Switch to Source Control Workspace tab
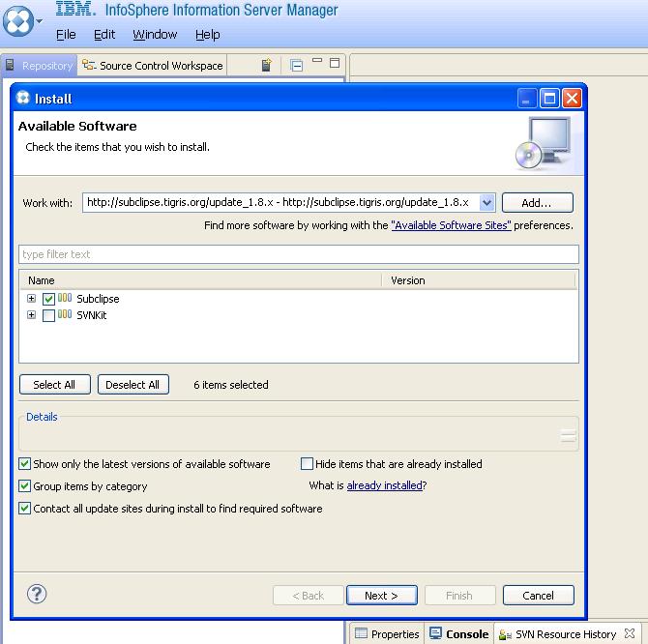Screen dimensions: 648x644 (152, 65)
